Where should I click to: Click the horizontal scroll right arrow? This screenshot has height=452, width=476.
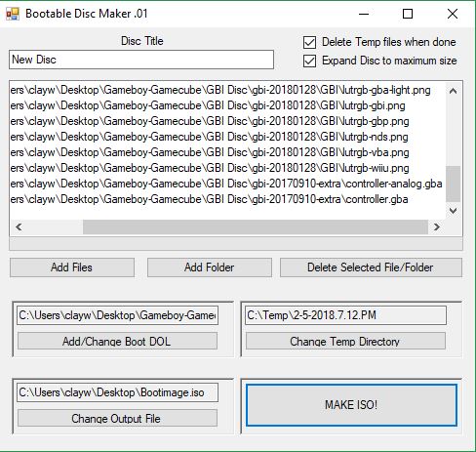pos(437,226)
